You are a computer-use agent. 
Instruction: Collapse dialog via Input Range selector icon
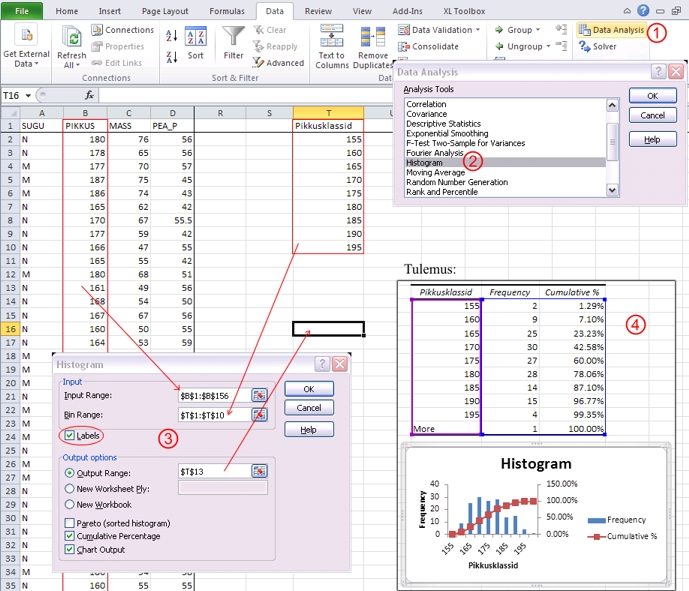(x=259, y=395)
